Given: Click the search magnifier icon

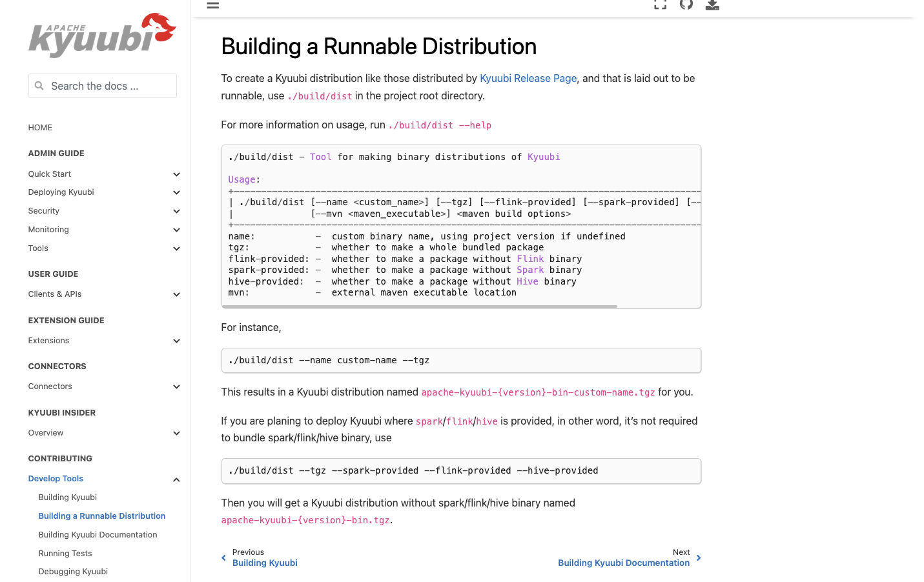Looking at the screenshot, I should coord(39,85).
